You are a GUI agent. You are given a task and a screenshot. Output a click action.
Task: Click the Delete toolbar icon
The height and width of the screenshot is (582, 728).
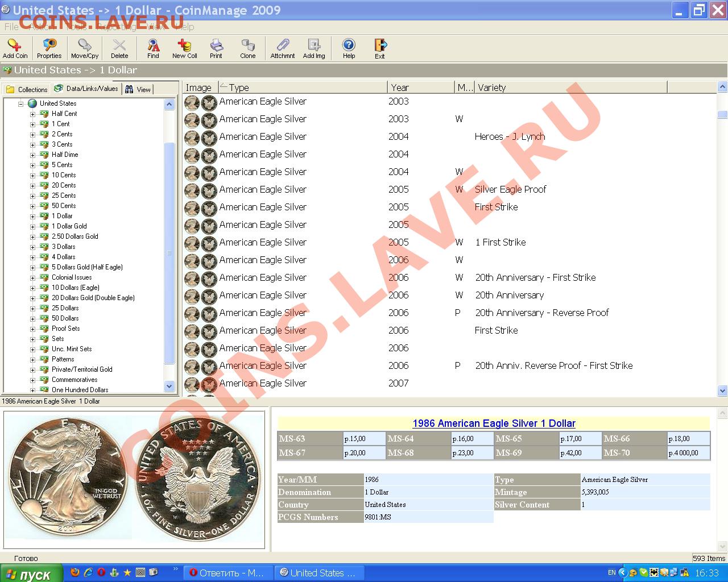pos(119,48)
